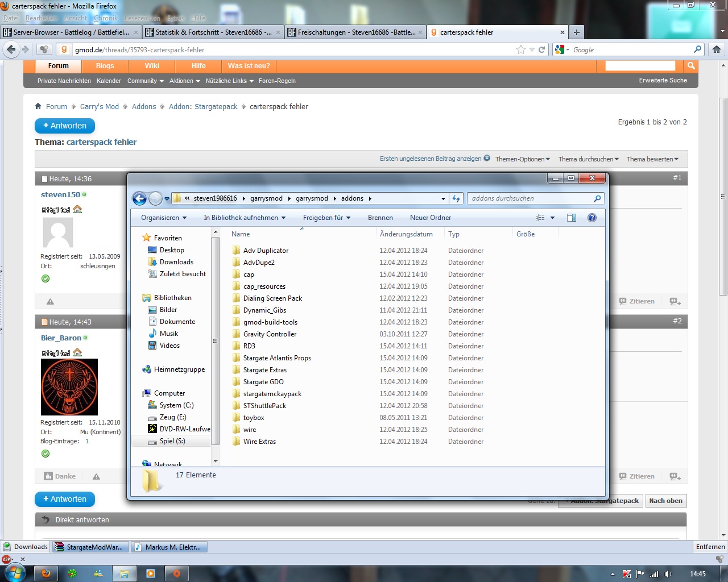Click the Windows Start orb
The width and height of the screenshot is (728, 582).
pos(14,573)
